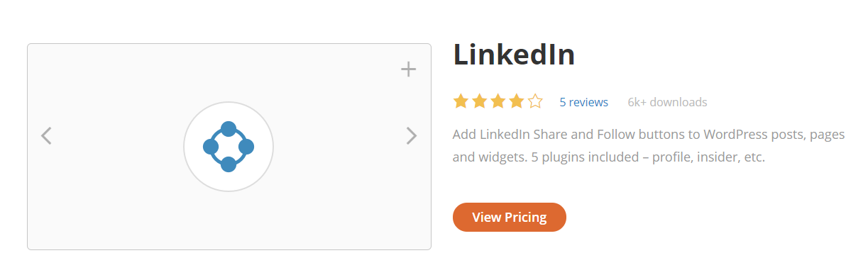This screenshot has height=270, width=868.
Task: Select the fourth gold rating star
Action: coord(517,101)
